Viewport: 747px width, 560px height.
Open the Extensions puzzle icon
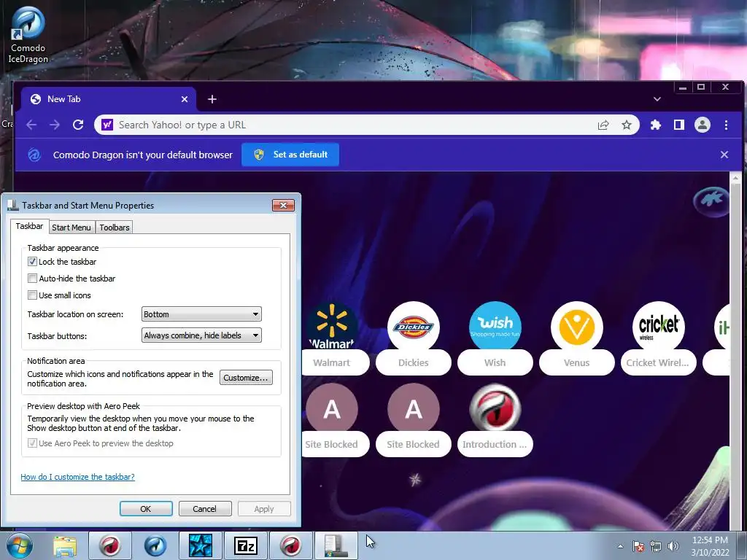pos(656,125)
